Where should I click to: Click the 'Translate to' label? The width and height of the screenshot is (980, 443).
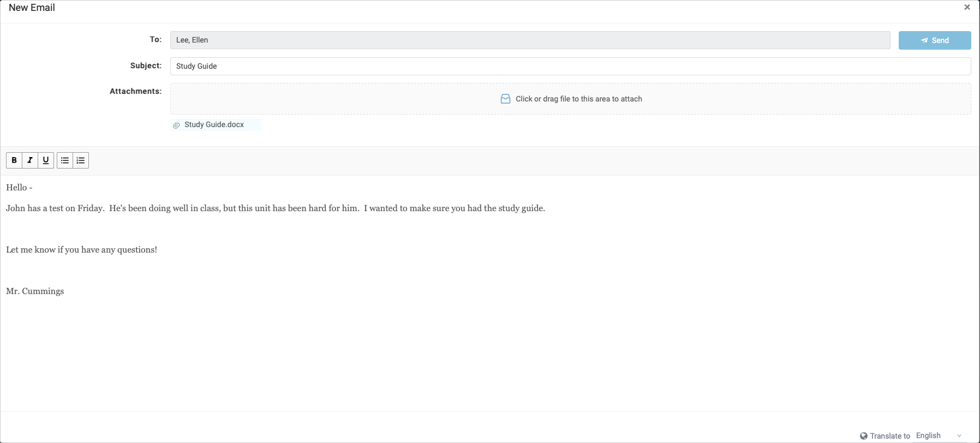(890, 436)
